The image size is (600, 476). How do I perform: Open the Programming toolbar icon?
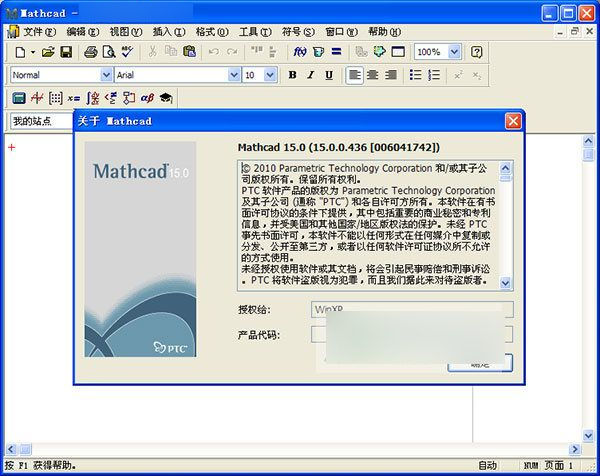[x=129, y=98]
